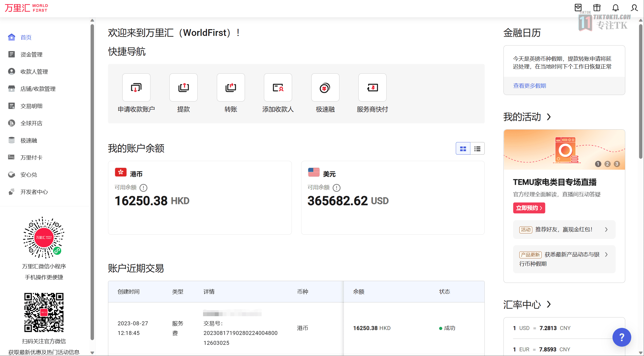Open the message inbox icon in header
644x356 pixels.
pyautogui.click(x=578, y=8)
